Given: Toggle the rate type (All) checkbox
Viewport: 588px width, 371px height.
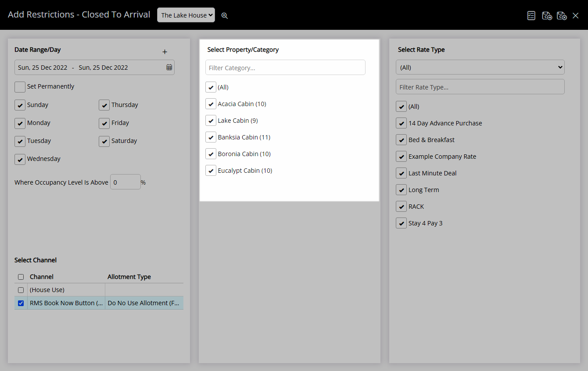Looking at the screenshot, I should (x=401, y=107).
